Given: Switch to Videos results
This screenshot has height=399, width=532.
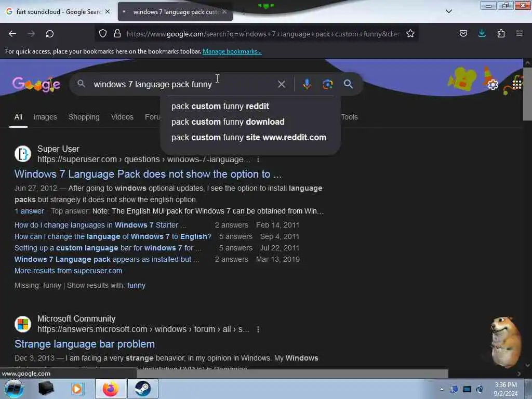Looking at the screenshot, I should click(122, 117).
